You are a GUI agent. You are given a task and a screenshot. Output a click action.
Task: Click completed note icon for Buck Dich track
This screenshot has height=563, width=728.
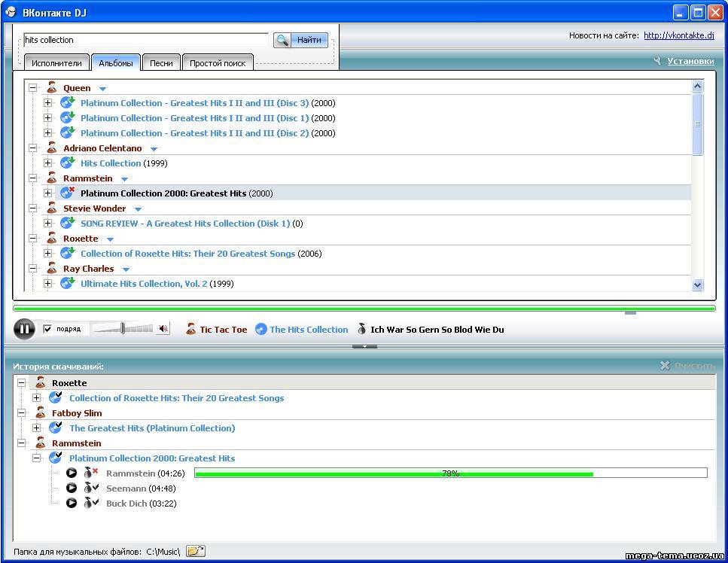[90, 503]
